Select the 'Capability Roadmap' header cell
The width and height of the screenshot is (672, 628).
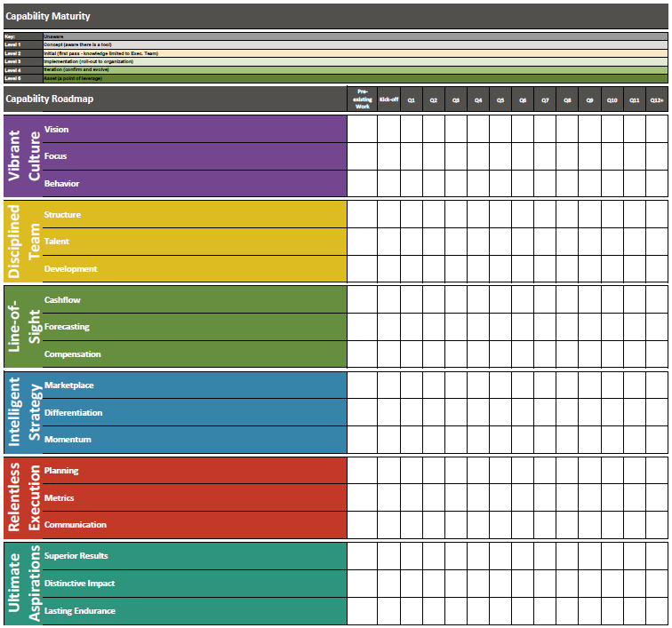coord(175,99)
